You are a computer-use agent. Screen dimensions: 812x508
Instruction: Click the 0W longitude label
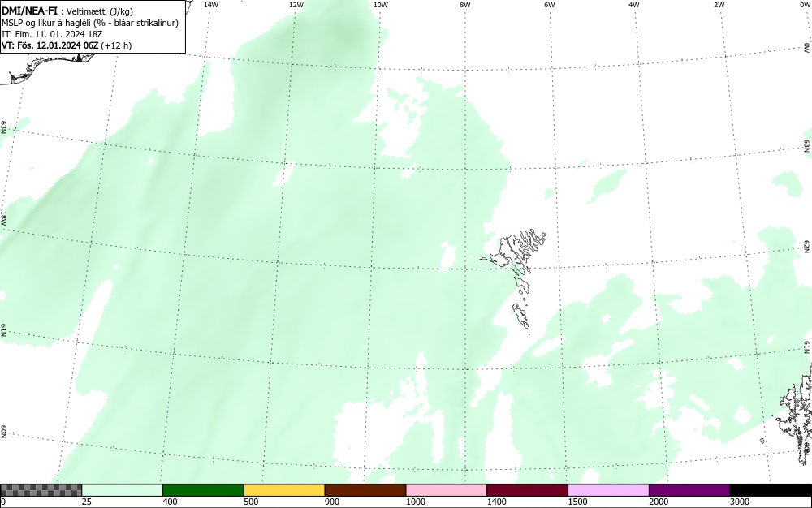point(804,5)
